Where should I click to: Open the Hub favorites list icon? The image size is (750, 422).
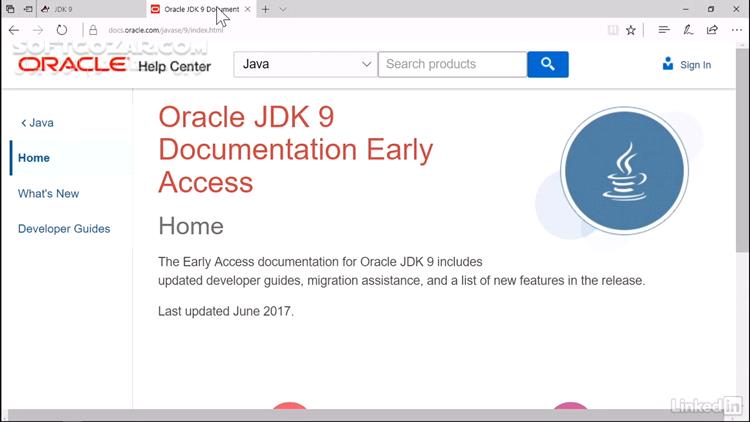(x=663, y=30)
